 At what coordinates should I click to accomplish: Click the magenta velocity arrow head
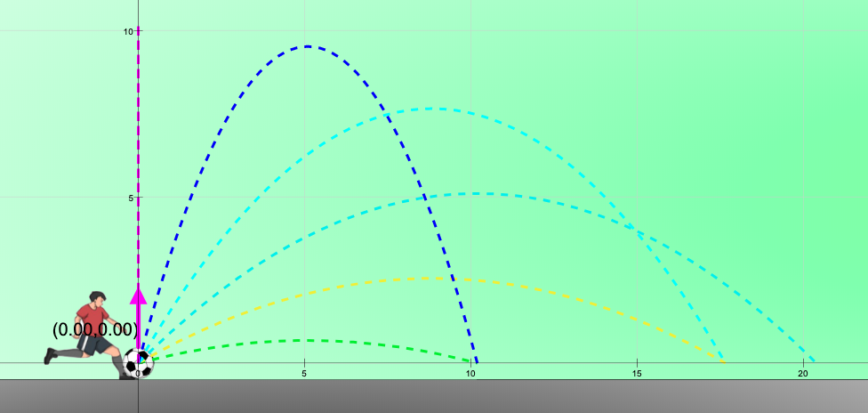[x=138, y=294]
